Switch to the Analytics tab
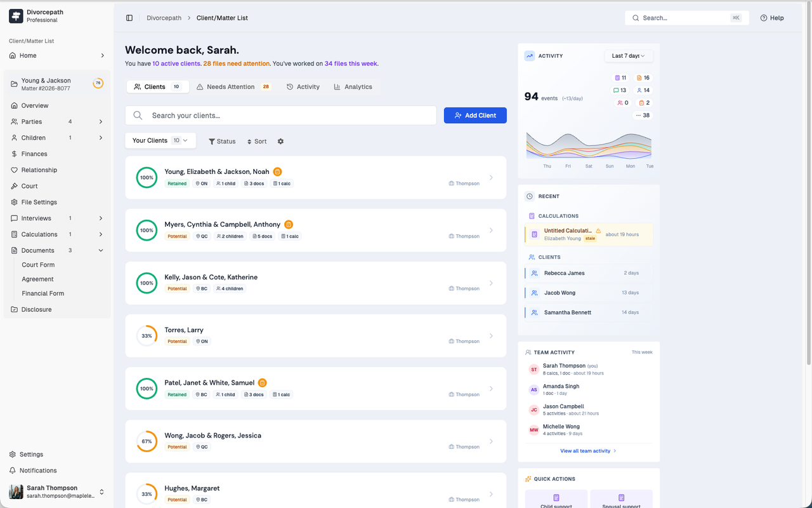This screenshot has width=812, height=508. coord(353,87)
